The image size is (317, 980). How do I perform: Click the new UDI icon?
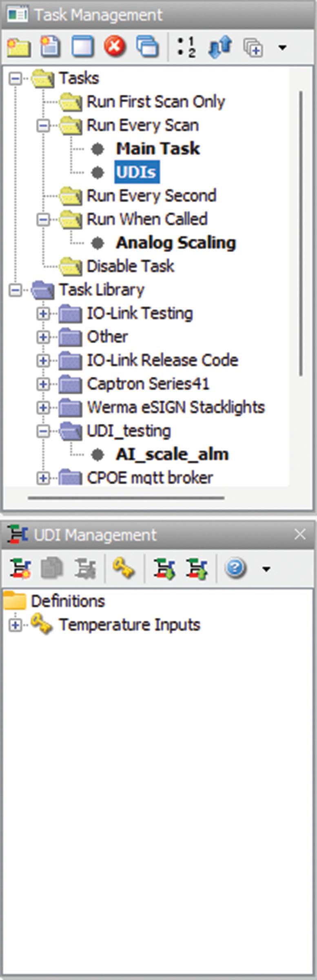(20, 568)
